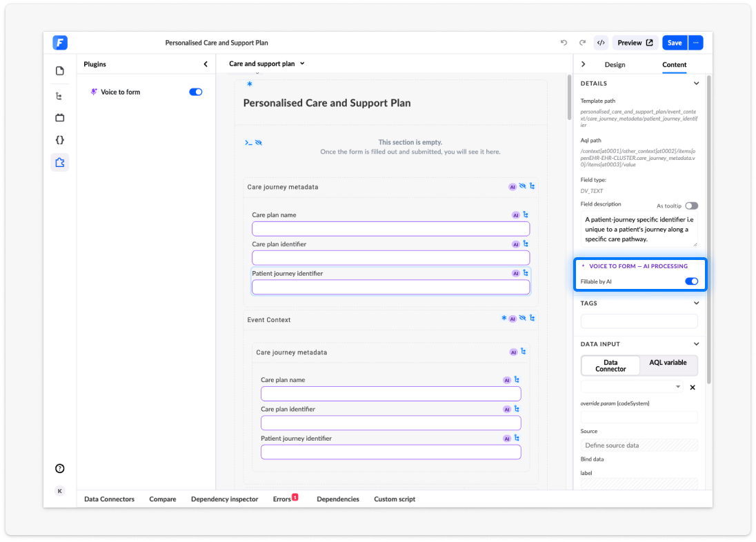Click the TAGS input field
Image resolution: width=756 pixels, height=542 pixels.
pyautogui.click(x=639, y=321)
